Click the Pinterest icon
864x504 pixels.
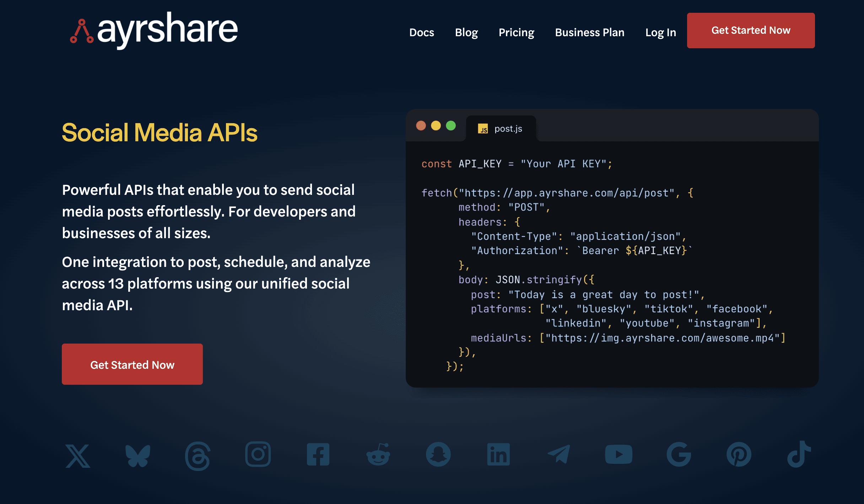tap(739, 454)
